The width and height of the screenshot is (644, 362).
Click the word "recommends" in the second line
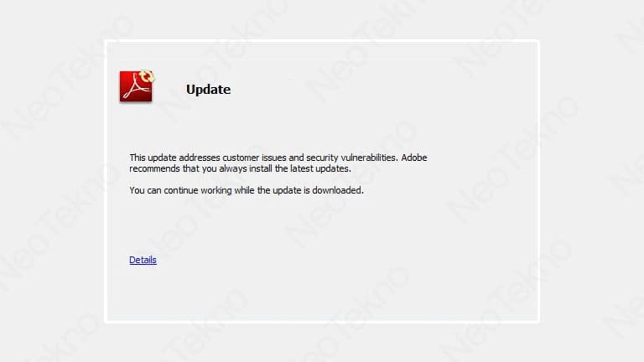coord(155,168)
